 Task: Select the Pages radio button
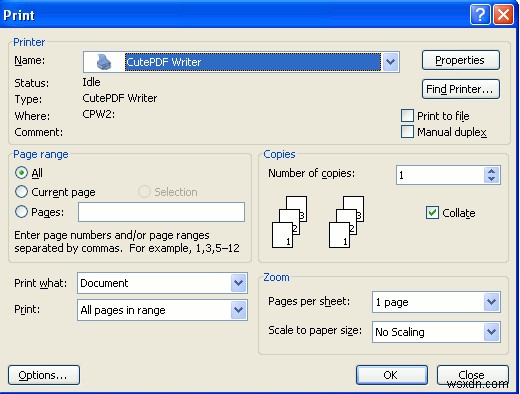click(x=21, y=211)
